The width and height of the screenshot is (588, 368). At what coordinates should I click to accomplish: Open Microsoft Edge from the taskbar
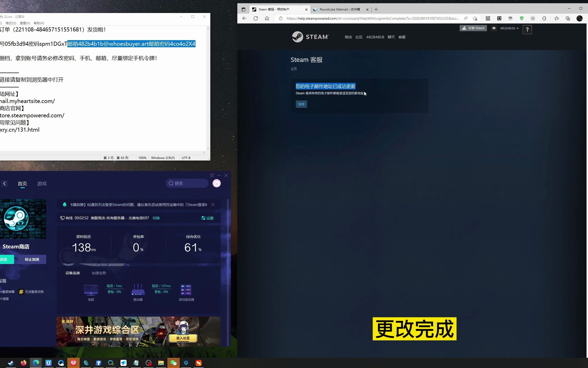36,363
